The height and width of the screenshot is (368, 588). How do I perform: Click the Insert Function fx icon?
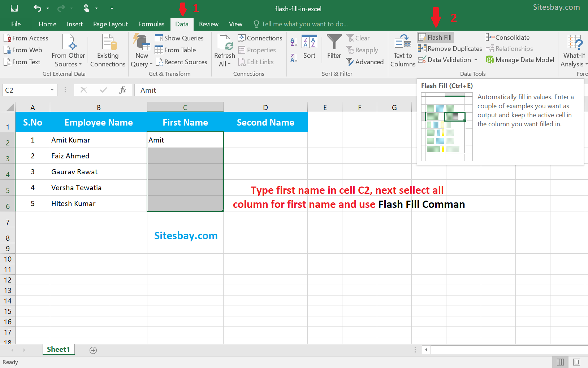(x=122, y=90)
